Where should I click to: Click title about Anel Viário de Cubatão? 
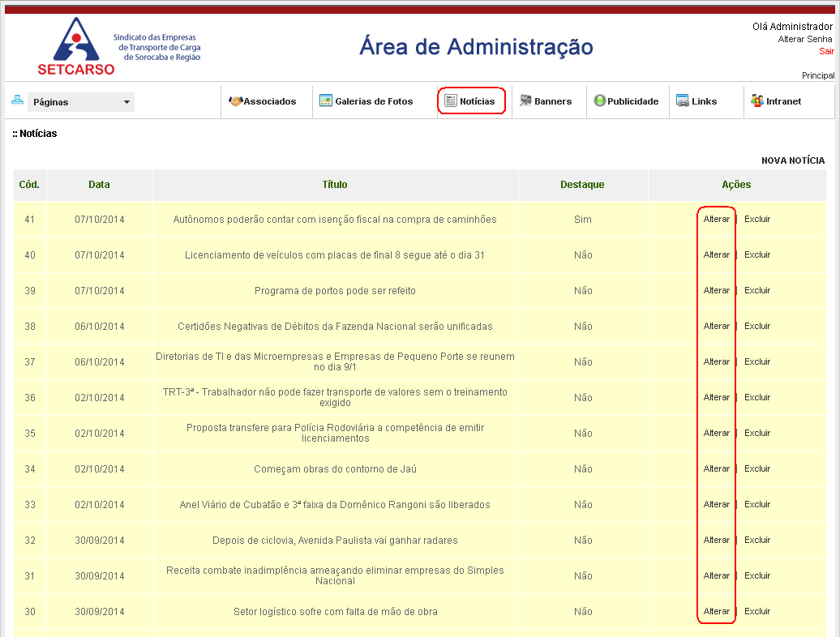(335, 505)
